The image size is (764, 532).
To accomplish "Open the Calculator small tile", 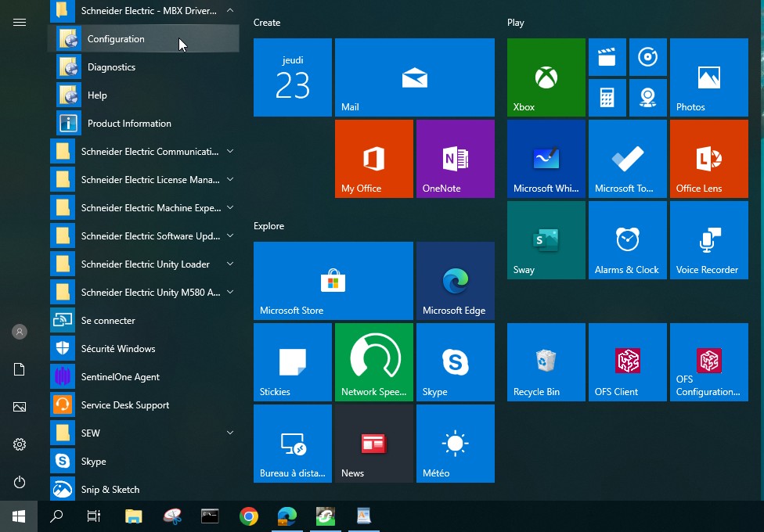I will tap(607, 98).
